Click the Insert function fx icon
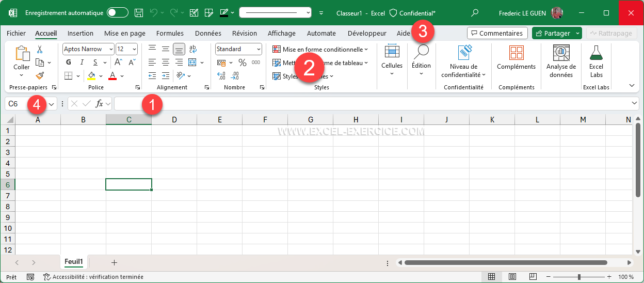Image resolution: width=644 pixels, height=283 pixels. [100, 104]
